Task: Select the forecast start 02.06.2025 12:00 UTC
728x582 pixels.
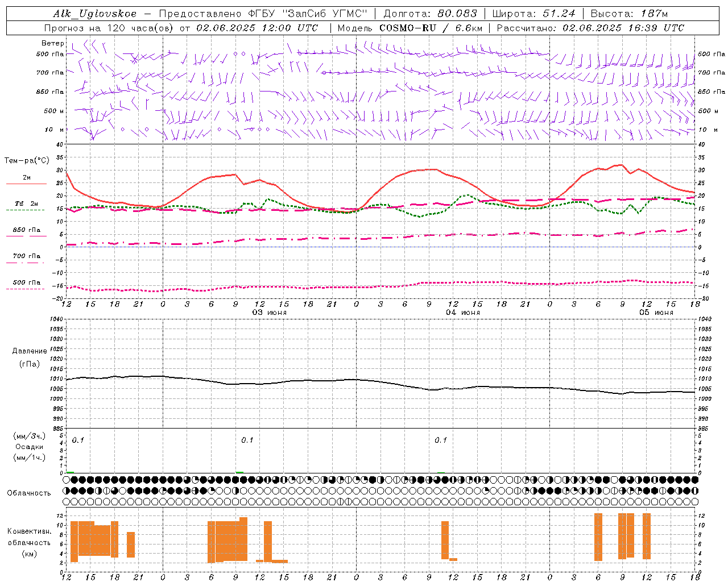Action: point(257,28)
